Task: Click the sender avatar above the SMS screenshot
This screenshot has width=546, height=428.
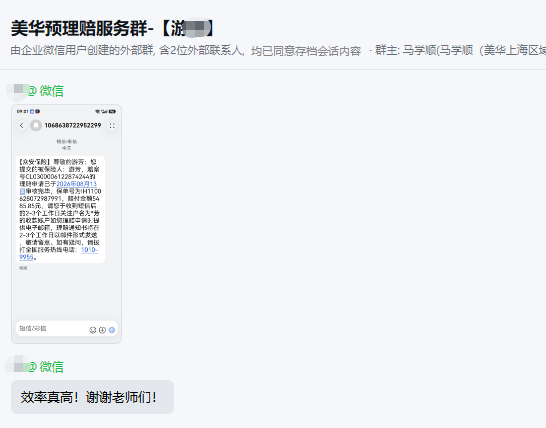Action: (17, 91)
